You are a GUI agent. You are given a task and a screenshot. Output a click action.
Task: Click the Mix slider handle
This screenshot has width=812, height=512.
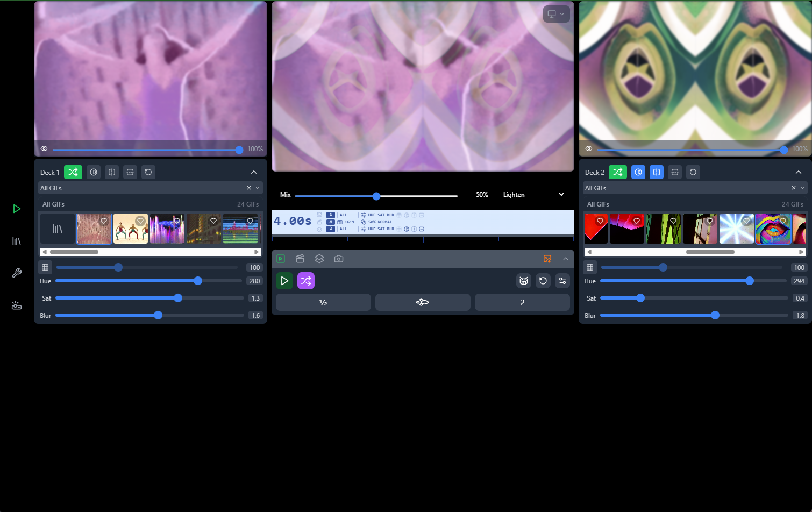376,196
